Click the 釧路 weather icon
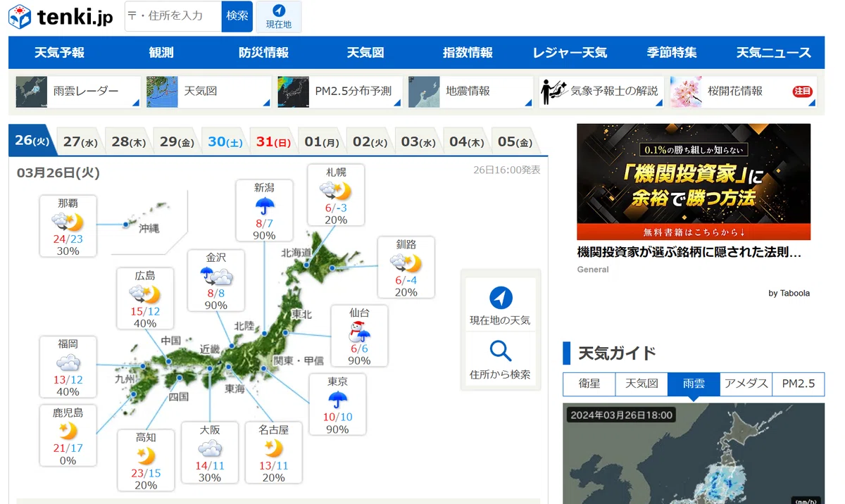845x504 pixels. click(406, 263)
